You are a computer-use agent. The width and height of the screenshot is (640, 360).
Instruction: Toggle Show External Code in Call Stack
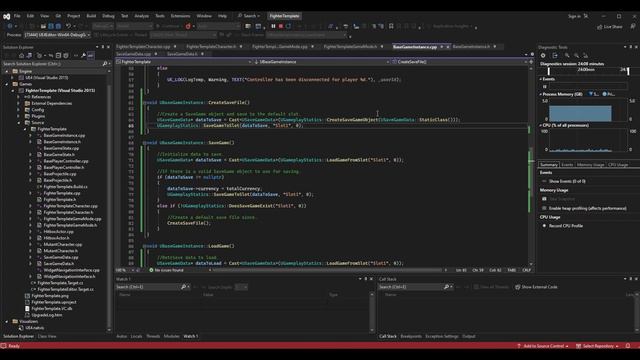(536, 287)
